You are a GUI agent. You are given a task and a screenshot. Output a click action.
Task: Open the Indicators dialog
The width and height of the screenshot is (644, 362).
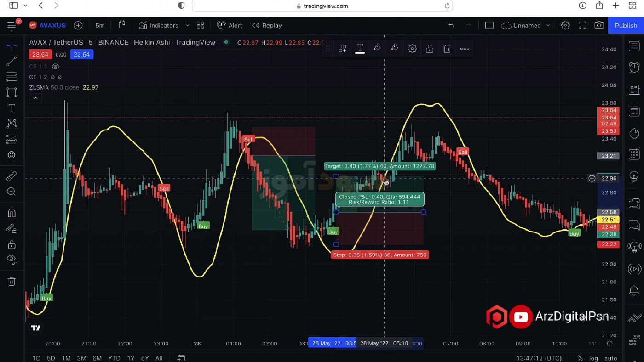159,25
